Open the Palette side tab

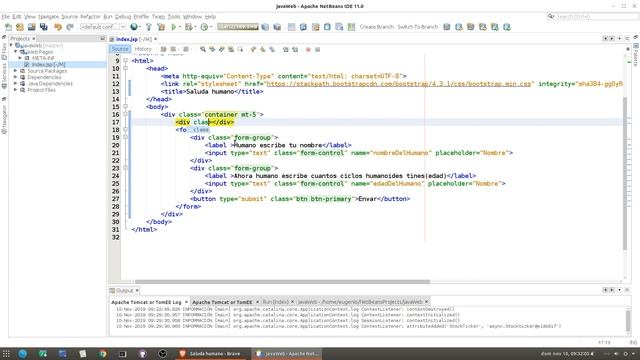pyautogui.click(x=636, y=56)
